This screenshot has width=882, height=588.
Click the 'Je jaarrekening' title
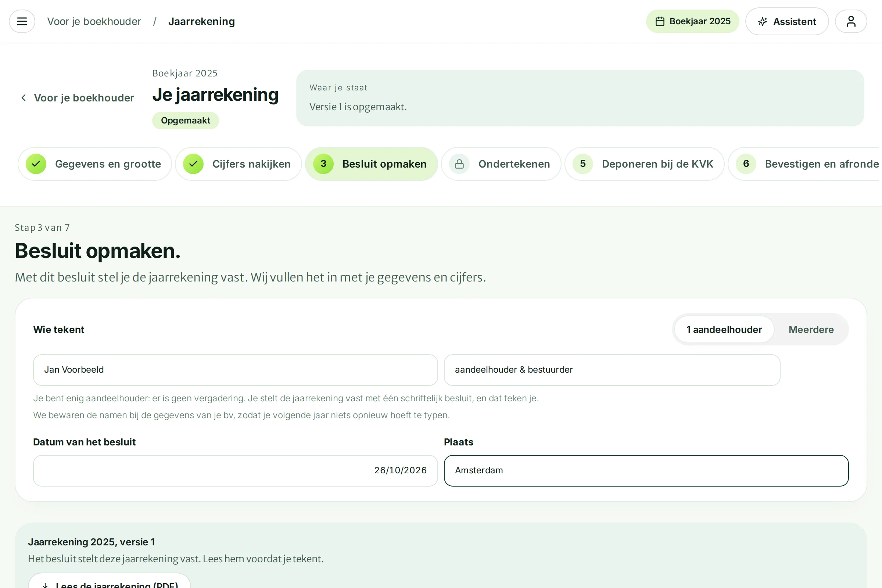point(215,94)
